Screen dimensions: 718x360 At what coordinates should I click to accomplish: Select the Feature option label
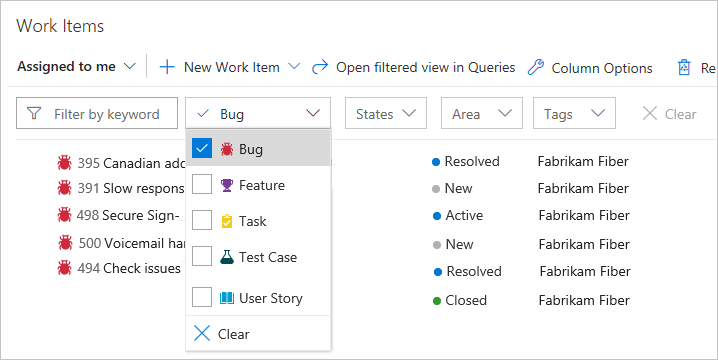click(262, 185)
